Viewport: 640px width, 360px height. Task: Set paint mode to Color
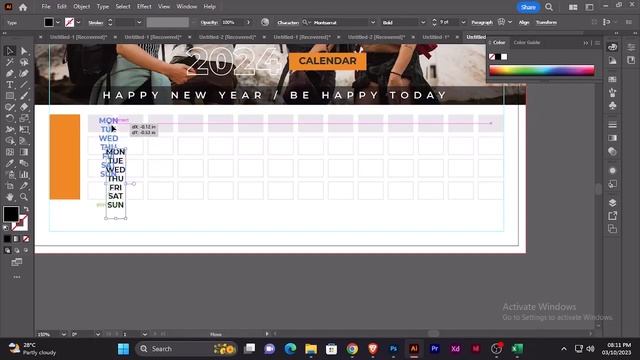click(7, 239)
